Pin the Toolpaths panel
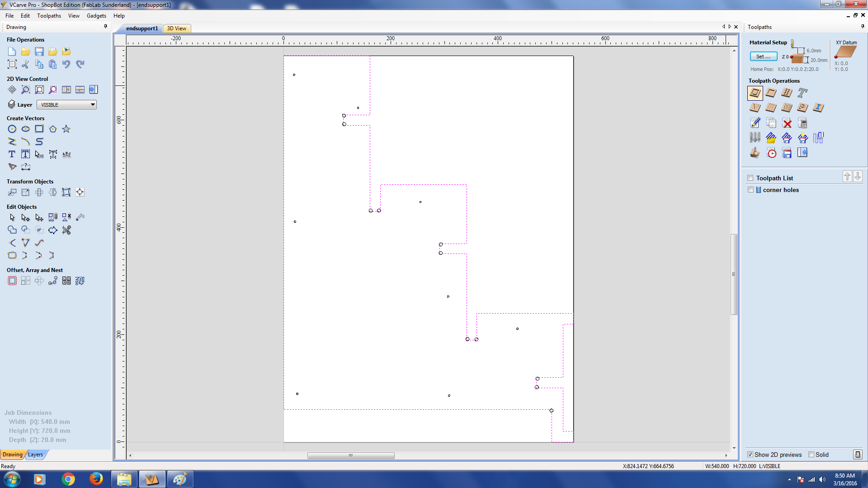The image size is (868, 488). click(x=863, y=27)
